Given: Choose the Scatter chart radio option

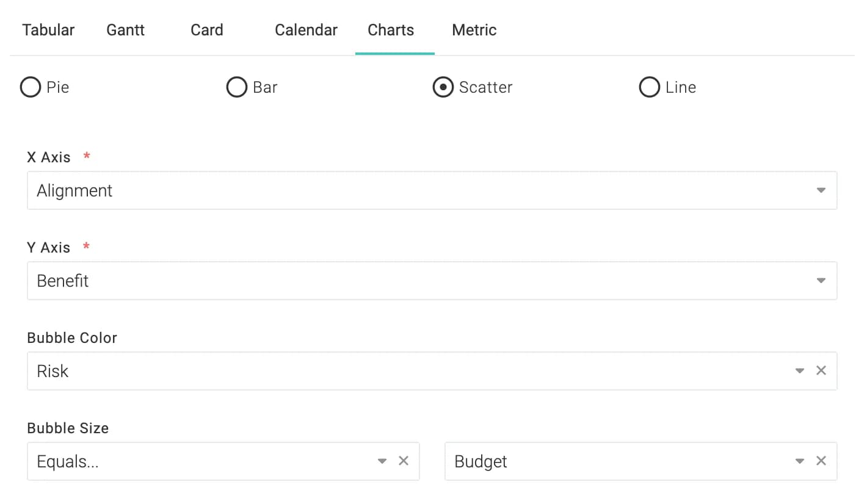Looking at the screenshot, I should coord(443,87).
